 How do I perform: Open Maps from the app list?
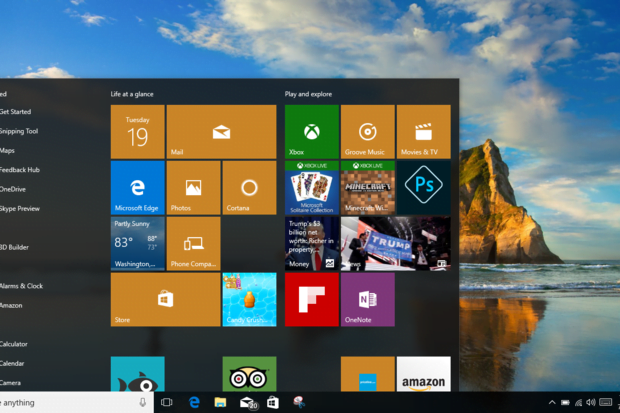click(7, 150)
